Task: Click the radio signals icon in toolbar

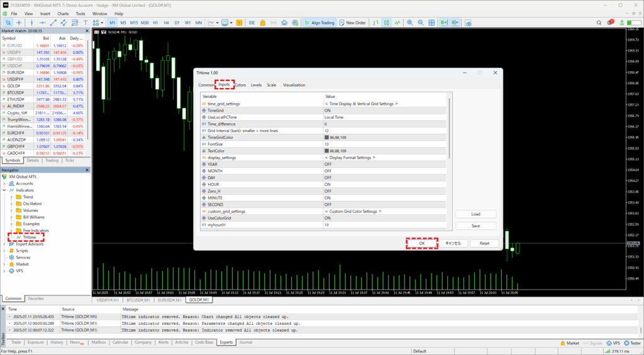Action: point(274,23)
